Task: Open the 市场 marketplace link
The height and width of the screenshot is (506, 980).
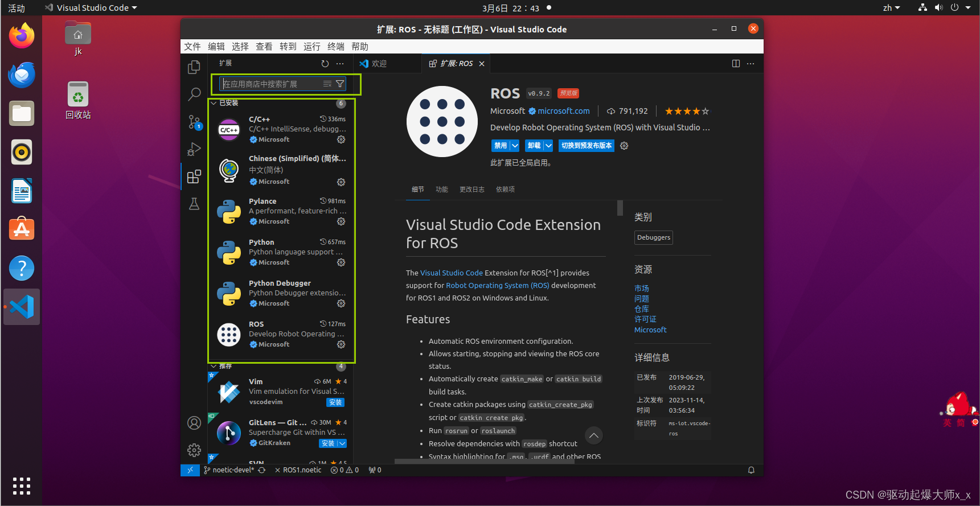Action: 642,289
